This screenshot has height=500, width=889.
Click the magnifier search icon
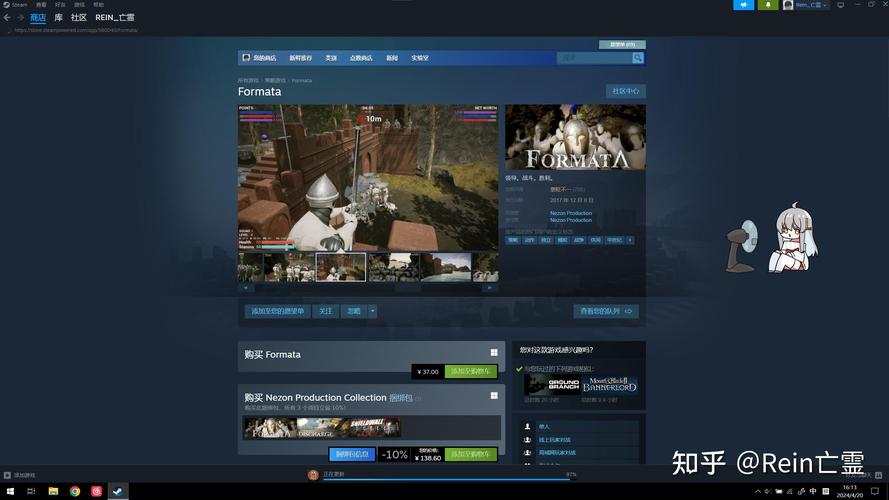638,58
